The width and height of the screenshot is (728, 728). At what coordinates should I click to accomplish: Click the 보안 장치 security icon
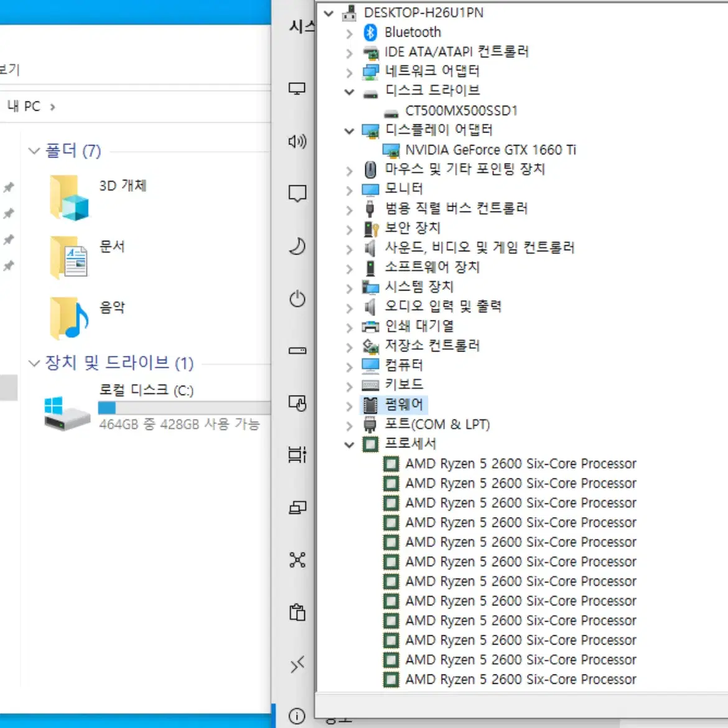point(371,229)
